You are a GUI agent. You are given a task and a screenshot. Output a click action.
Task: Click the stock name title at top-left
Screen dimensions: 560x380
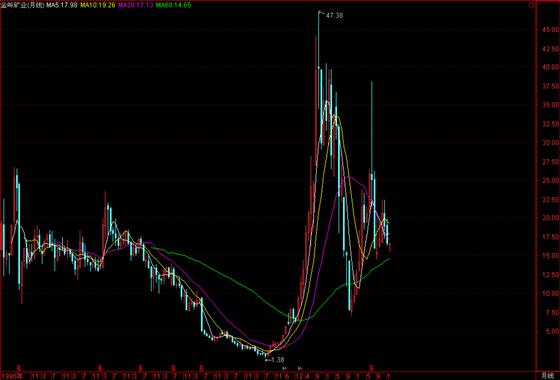23,5
